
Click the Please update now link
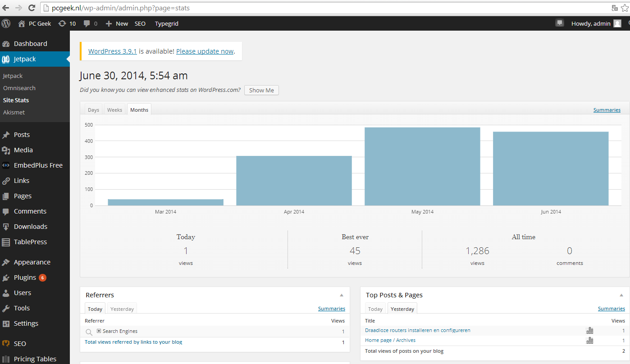[x=205, y=51]
